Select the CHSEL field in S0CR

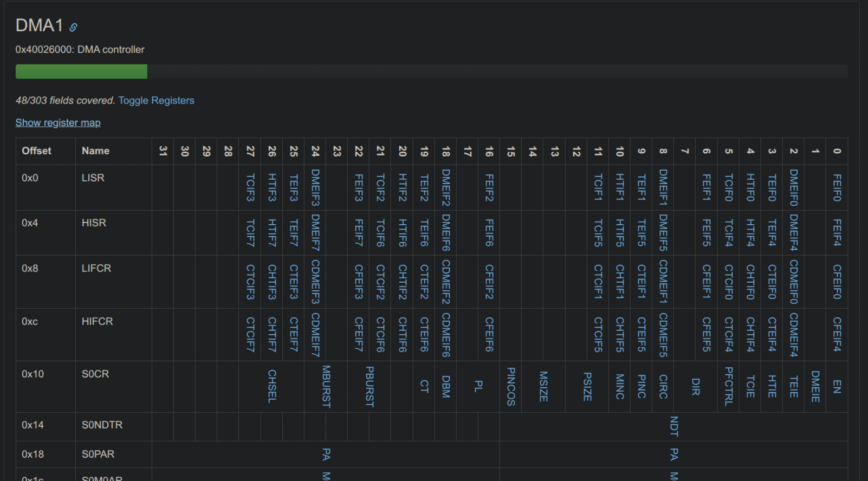point(272,386)
